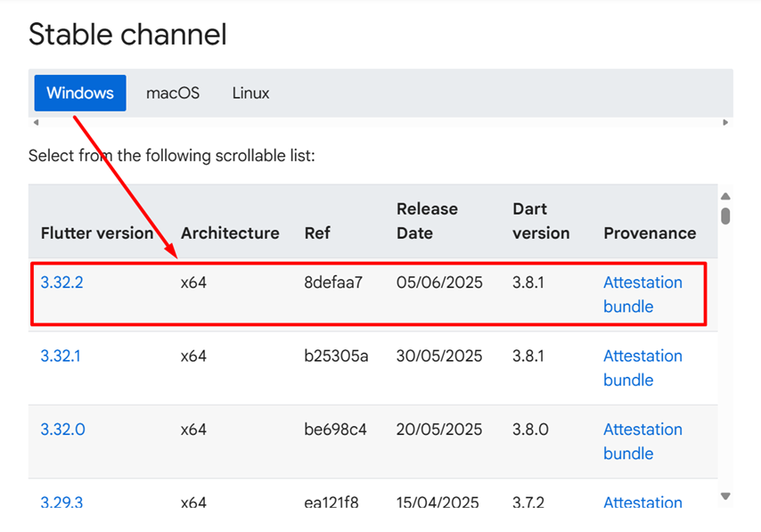The height and width of the screenshot is (532, 761).
Task: Click the table scrollbar down arrow
Action: 725,496
